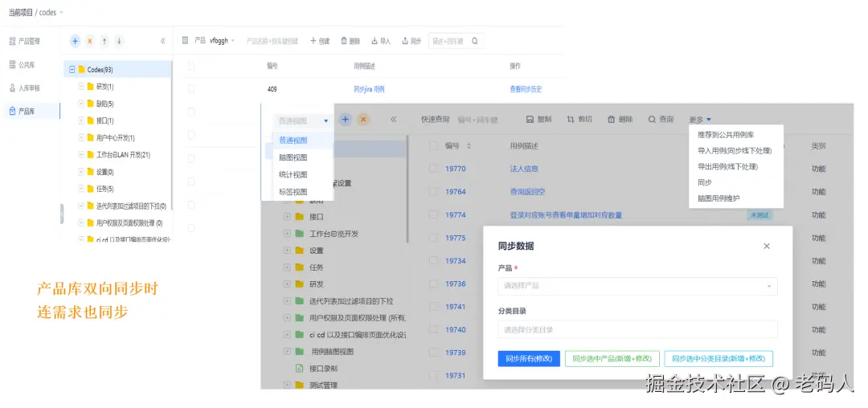
Task: Click the 接口录制 file icon in tree
Action: point(300,368)
